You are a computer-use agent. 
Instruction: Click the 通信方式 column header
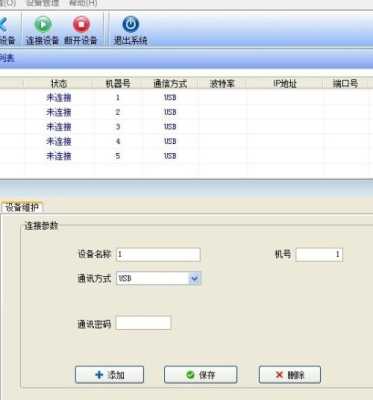pos(170,83)
